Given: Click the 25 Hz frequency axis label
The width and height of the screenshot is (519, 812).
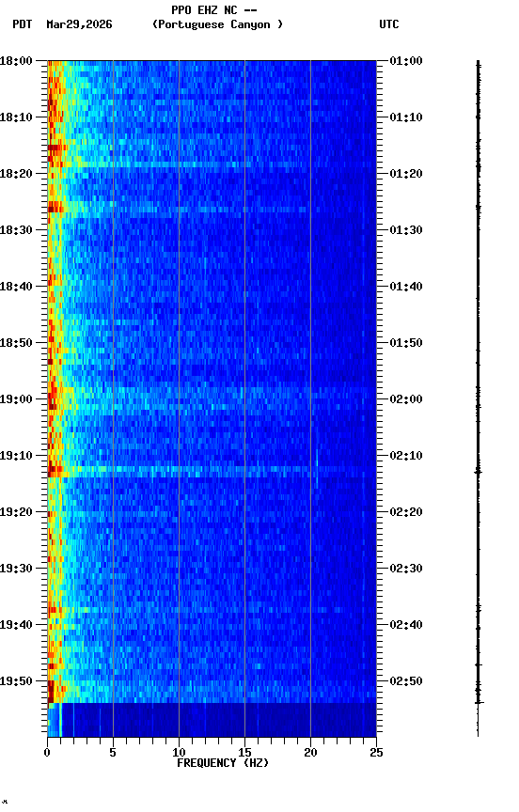Looking at the screenshot, I should [x=376, y=753].
